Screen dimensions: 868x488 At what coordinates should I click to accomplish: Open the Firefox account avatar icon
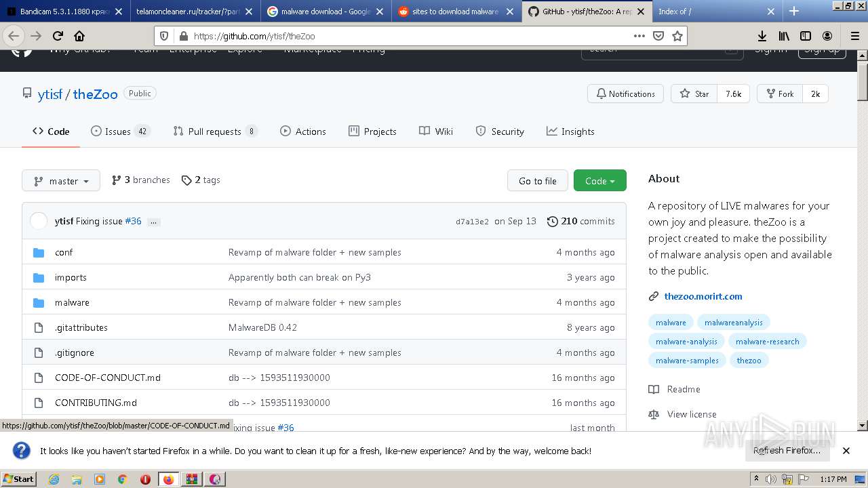(x=827, y=36)
